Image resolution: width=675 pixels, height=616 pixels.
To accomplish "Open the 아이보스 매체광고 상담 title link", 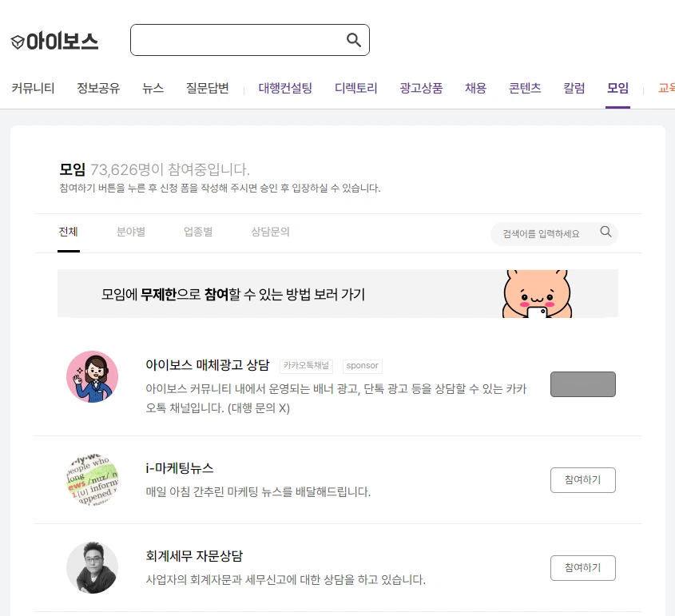I will pos(208,365).
